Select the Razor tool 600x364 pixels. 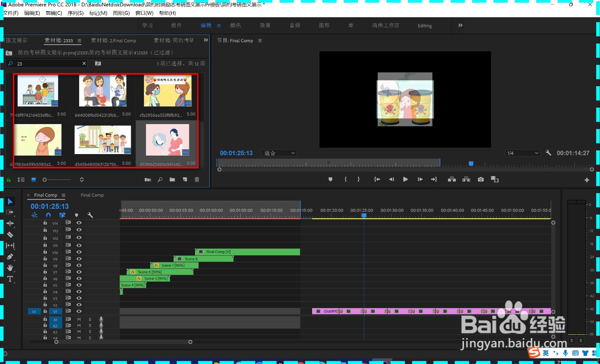click(x=10, y=235)
